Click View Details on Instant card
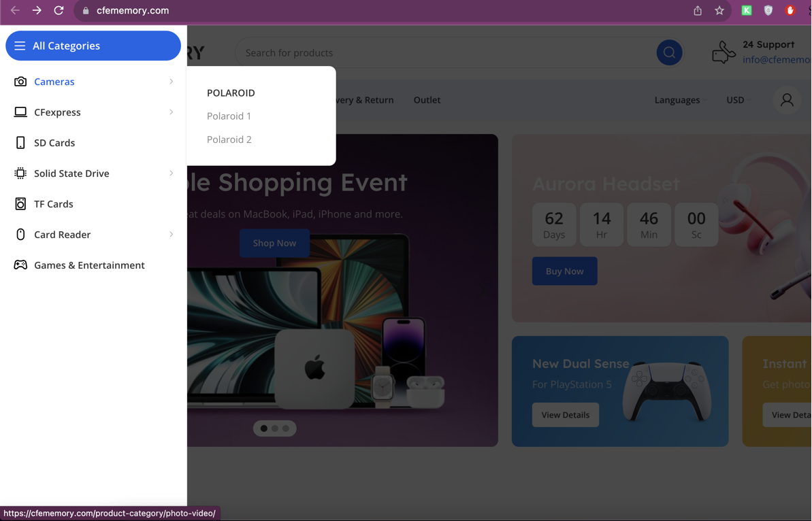This screenshot has height=521, width=812. pos(787,415)
